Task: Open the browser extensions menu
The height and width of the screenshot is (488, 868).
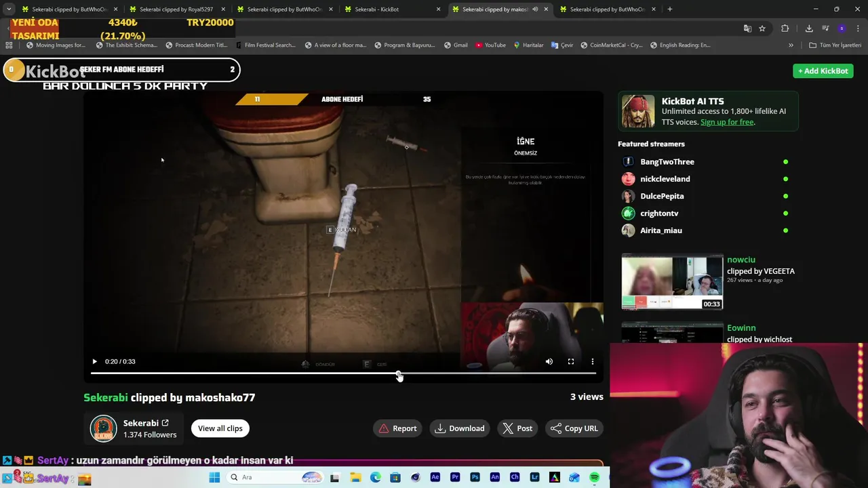Action: click(785, 28)
